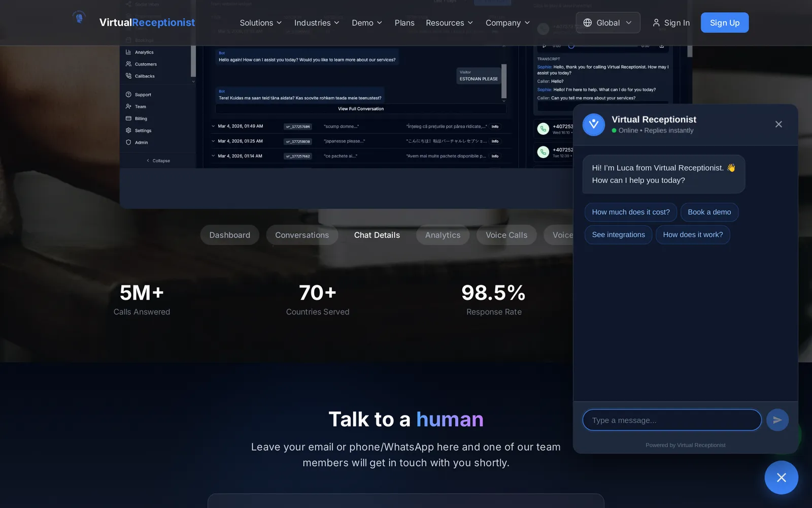Open the Callbacks phone icon in sidebar
812x508 pixels.
pos(128,76)
